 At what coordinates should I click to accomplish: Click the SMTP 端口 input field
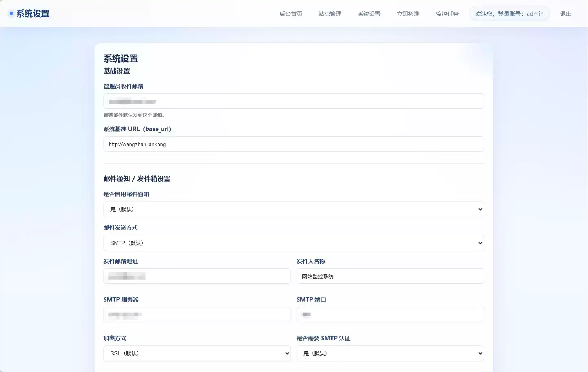coord(390,314)
